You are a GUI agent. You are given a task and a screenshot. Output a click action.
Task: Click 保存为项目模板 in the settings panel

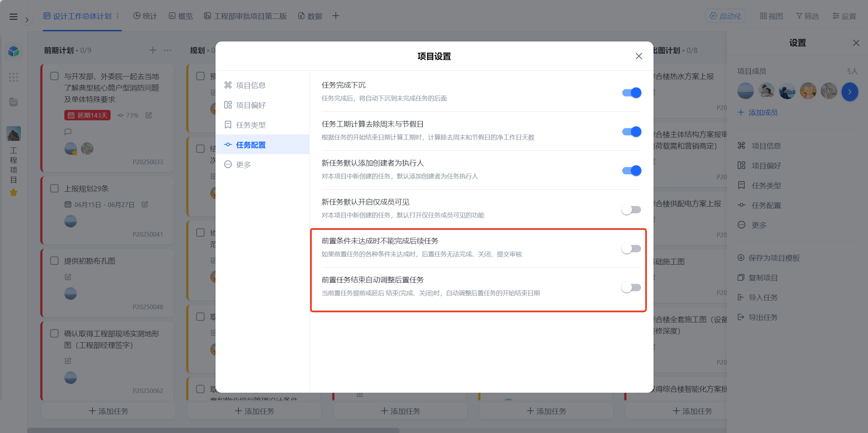769,258
